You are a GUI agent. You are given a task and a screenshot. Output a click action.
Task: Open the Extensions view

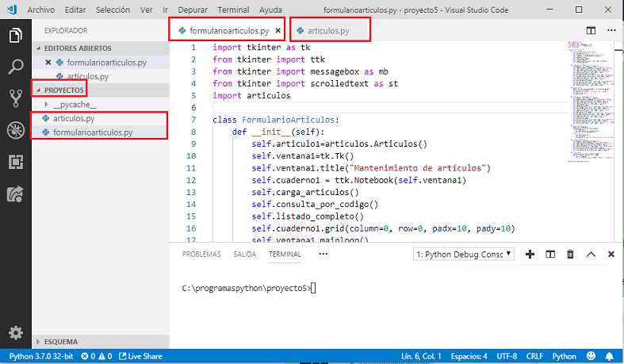(15, 162)
